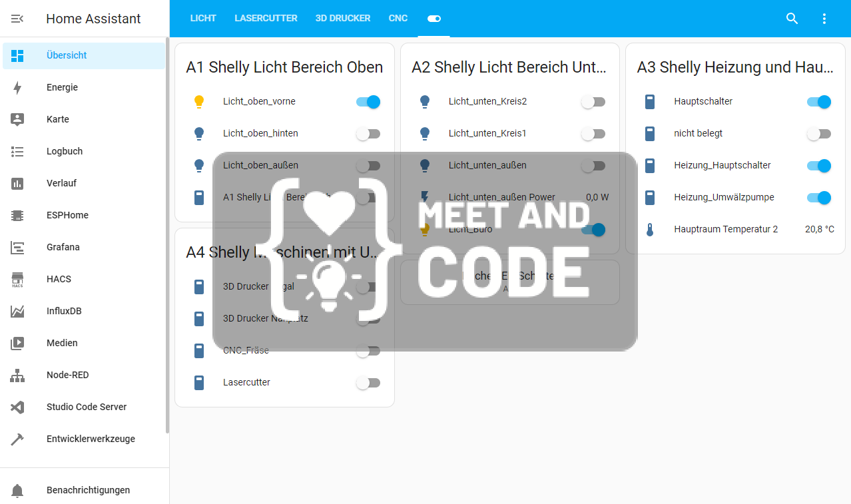Click the Verlauf chart icon
Screen dimensions: 851x504
point(17,184)
